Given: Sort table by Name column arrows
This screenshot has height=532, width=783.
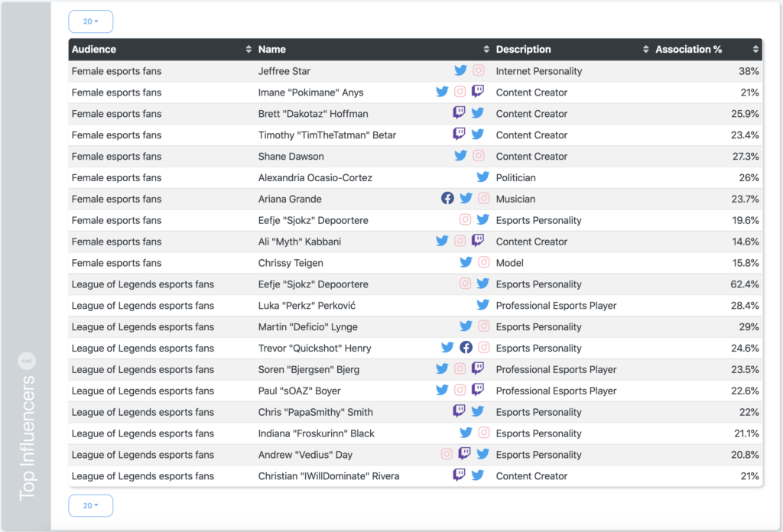Looking at the screenshot, I should coord(486,49).
